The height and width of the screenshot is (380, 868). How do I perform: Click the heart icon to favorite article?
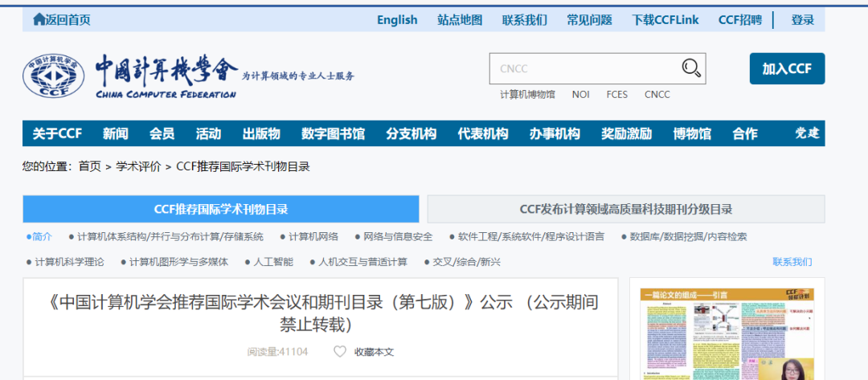[340, 351]
